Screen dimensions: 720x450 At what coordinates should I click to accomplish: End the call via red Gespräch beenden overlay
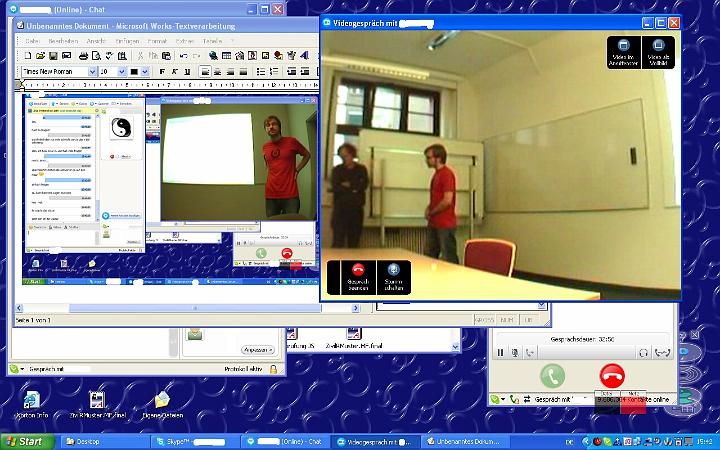pos(358,277)
